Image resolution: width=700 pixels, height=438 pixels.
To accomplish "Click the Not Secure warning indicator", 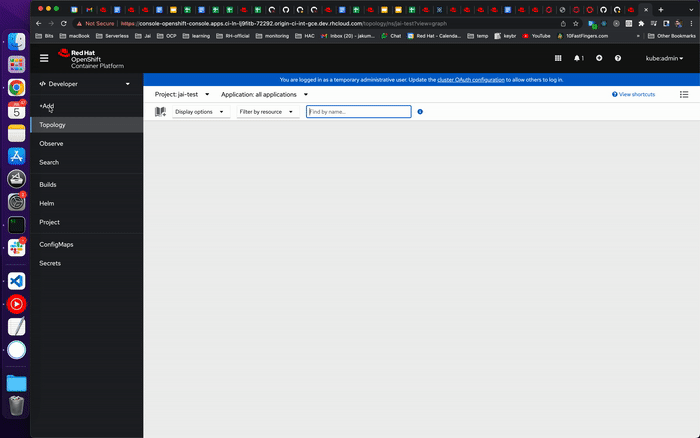I will coord(96,23).
